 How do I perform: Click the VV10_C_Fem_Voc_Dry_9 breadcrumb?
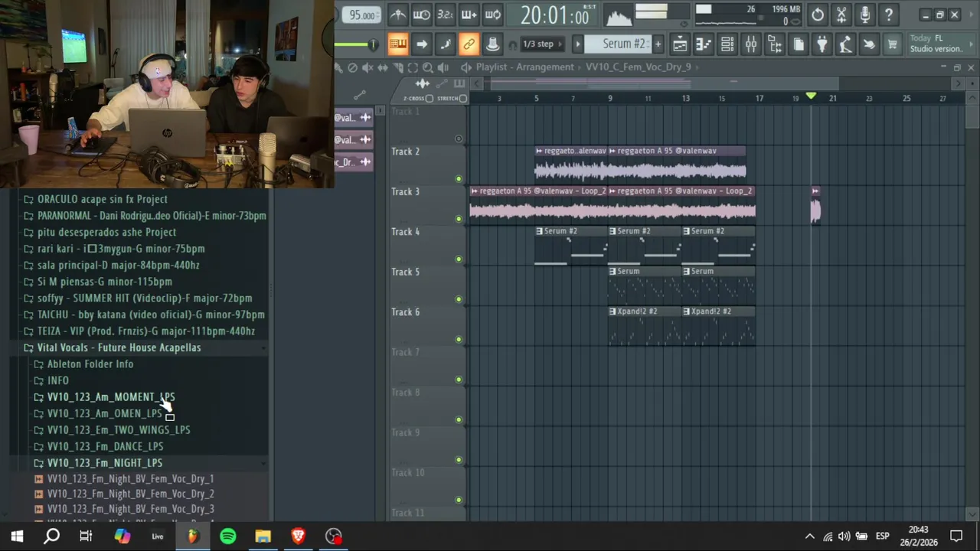639,67
